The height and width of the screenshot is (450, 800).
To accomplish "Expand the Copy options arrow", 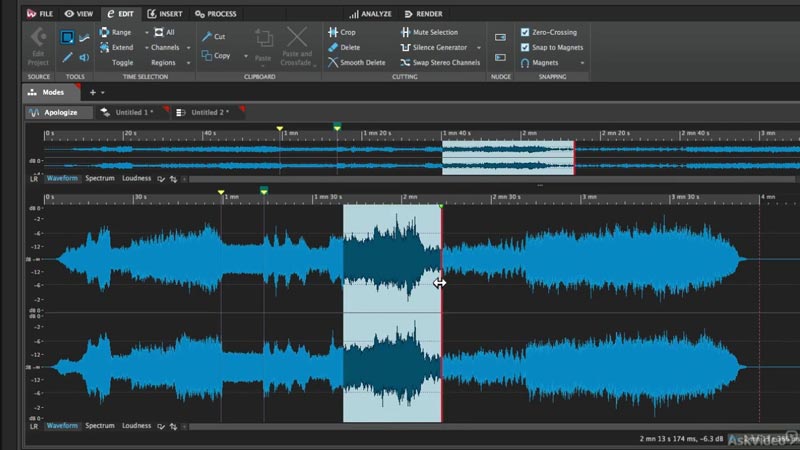I will coord(245,56).
